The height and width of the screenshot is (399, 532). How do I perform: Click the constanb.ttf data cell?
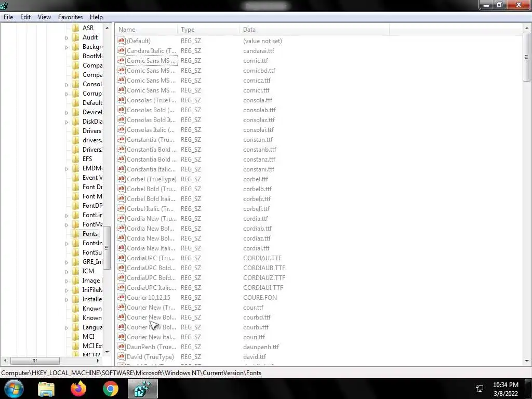tap(260, 150)
